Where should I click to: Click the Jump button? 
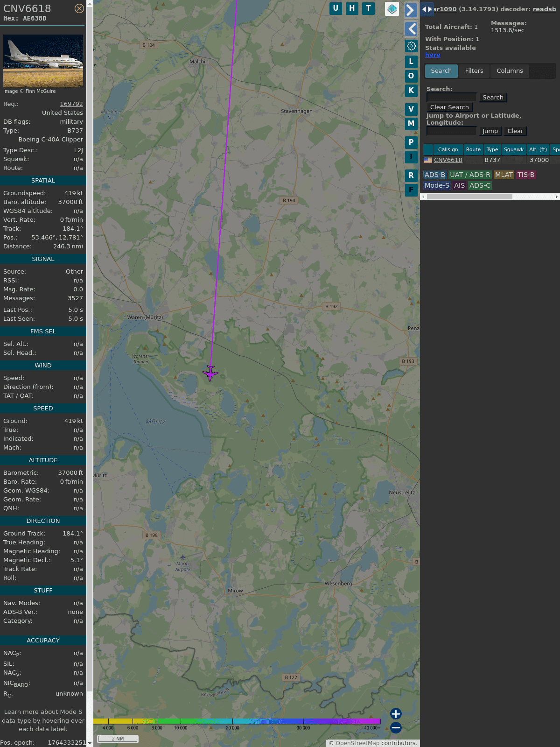pyautogui.click(x=490, y=131)
